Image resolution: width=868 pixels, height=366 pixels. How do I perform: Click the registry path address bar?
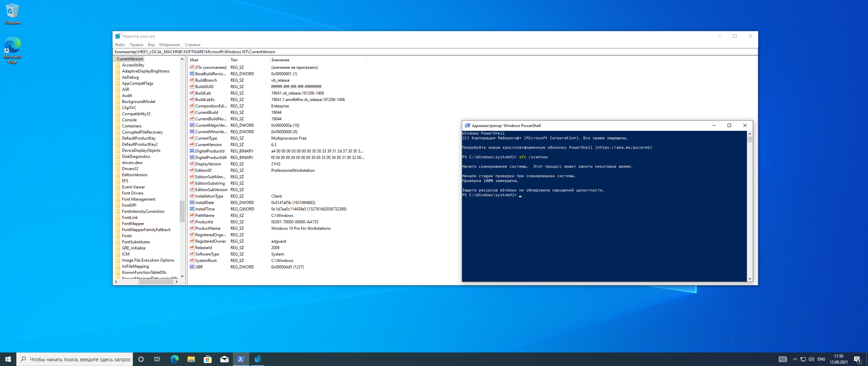435,52
